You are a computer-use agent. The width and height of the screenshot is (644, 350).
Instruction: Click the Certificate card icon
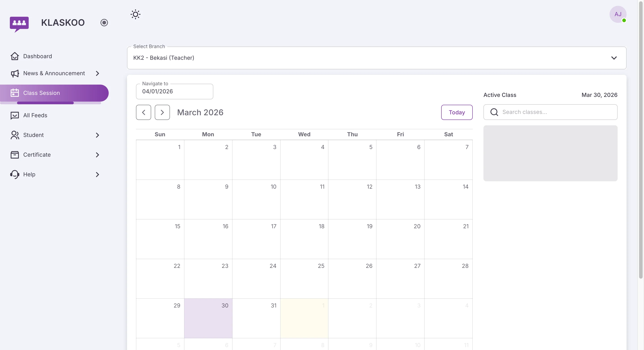click(15, 155)
